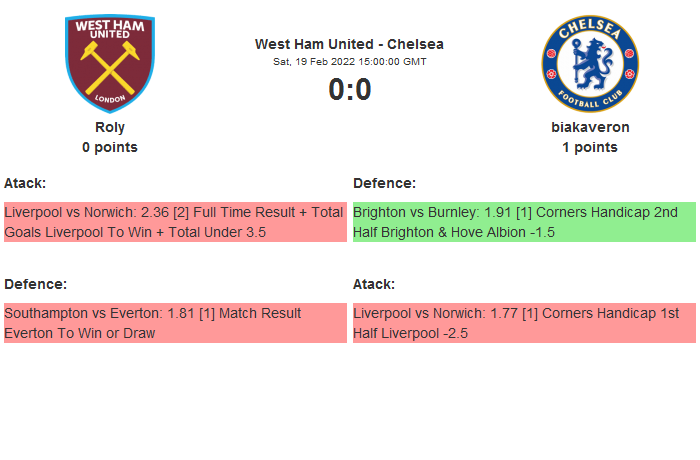Select the West Ham United - Chelsea match title
The image size is (700, 460).
[349, 44]
